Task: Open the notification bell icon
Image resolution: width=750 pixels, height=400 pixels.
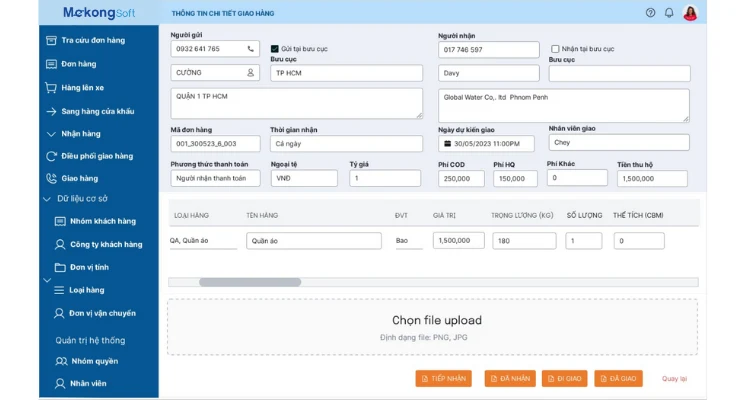Action: point(669,13)
